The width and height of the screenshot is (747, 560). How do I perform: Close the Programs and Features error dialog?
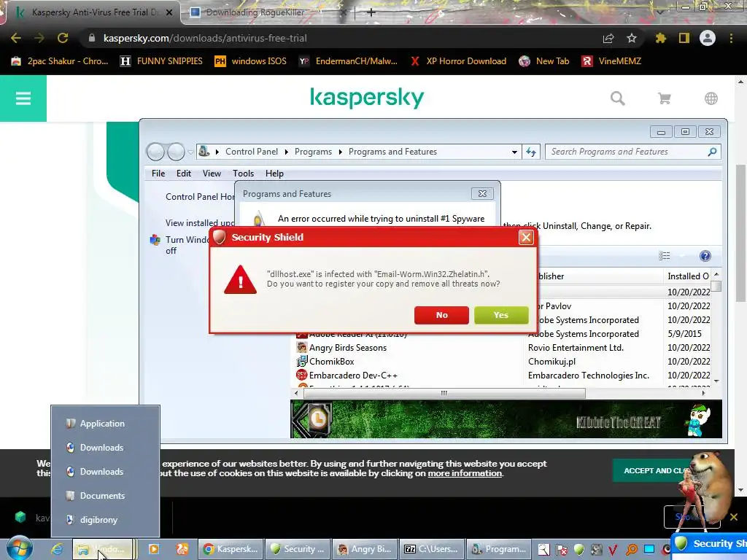point(482,193)
